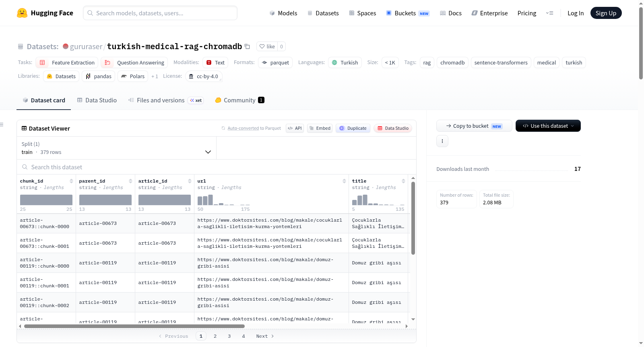The width and height of the screenshot is (644, 347).
Task: Open the Community tab
Action: pos(239,100)
